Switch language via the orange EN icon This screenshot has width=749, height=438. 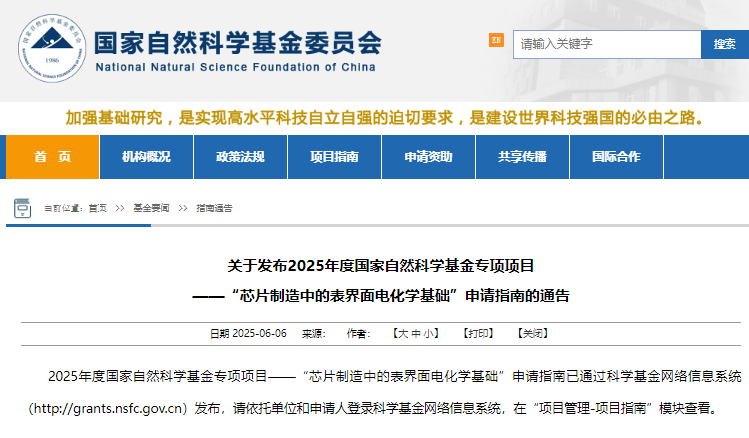point(496,40)
